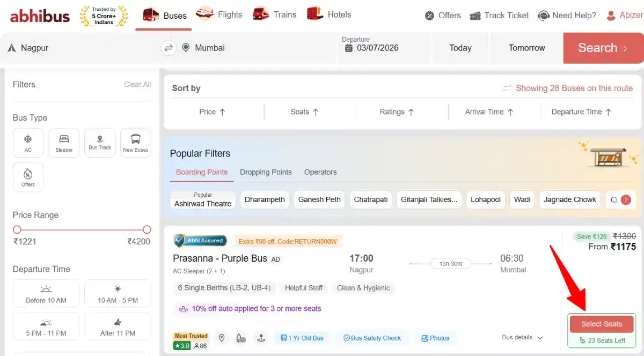The width and height of the screenshot is (644, 356).
Task: Toggle the Offers bus filter
Action: click(28, 177)
